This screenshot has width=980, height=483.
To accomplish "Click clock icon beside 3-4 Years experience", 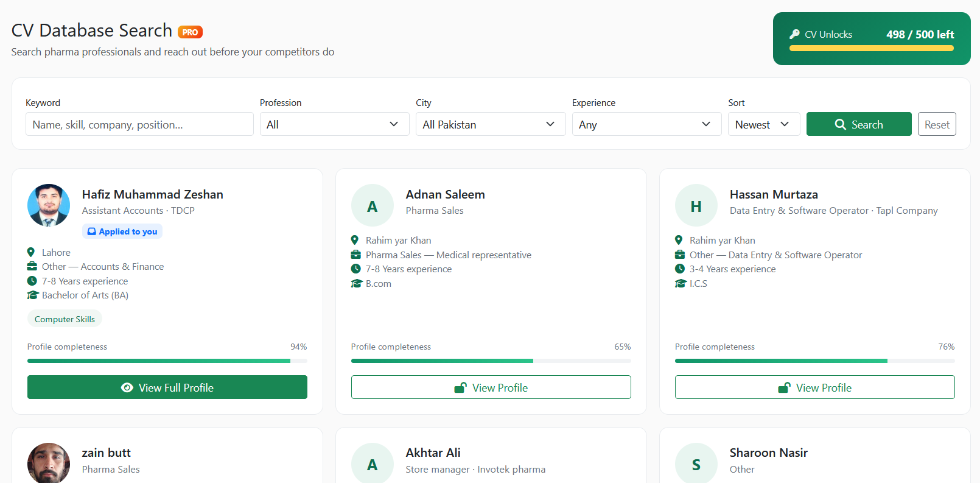I will tap(680, 269).
